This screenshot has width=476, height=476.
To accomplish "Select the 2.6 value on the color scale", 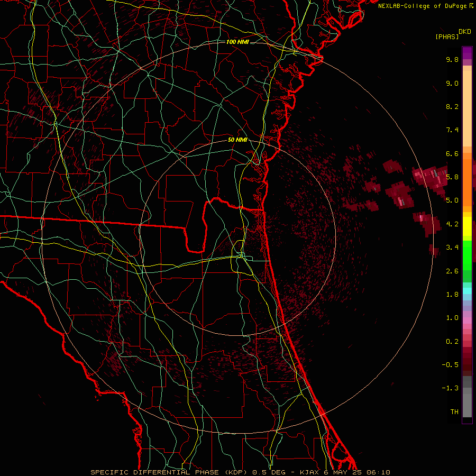I will [x=452, y=271].
